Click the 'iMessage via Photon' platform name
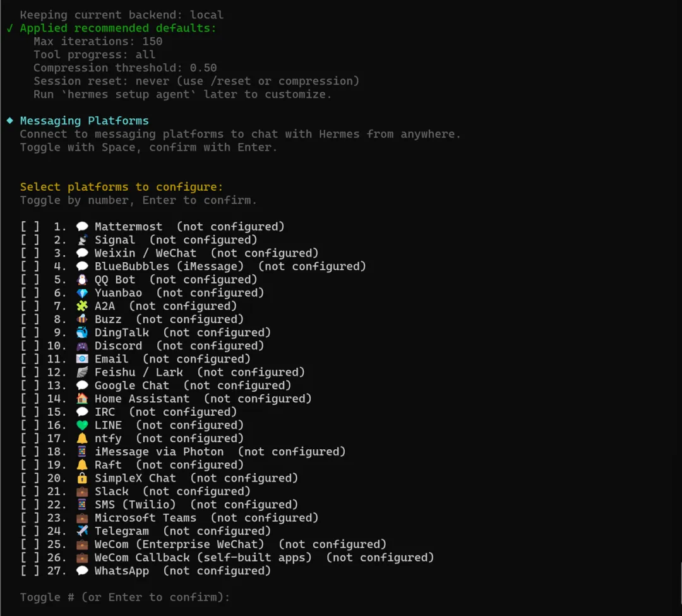 click(159, 452)
